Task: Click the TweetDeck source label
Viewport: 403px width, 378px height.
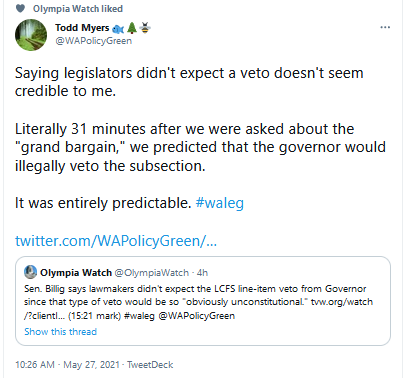Action: pos(150,365)
